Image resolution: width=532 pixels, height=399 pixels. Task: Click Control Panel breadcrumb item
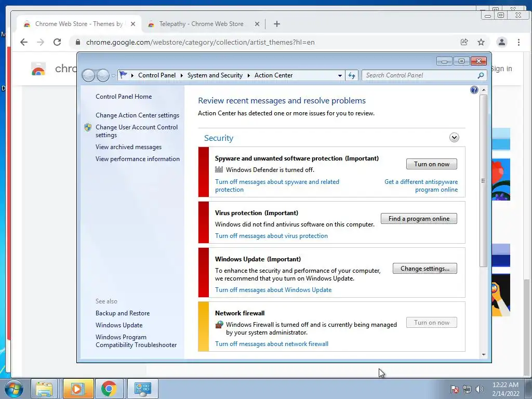157,75
